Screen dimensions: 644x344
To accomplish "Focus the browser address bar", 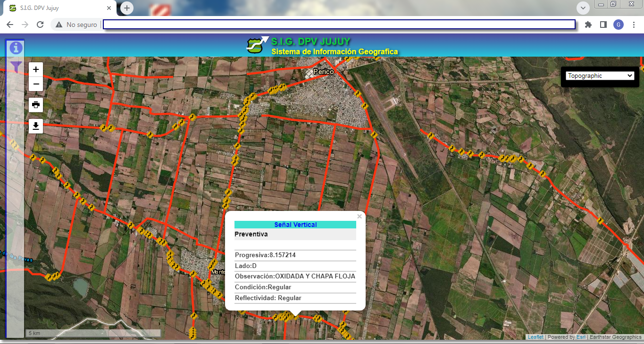I will [339, 25].
